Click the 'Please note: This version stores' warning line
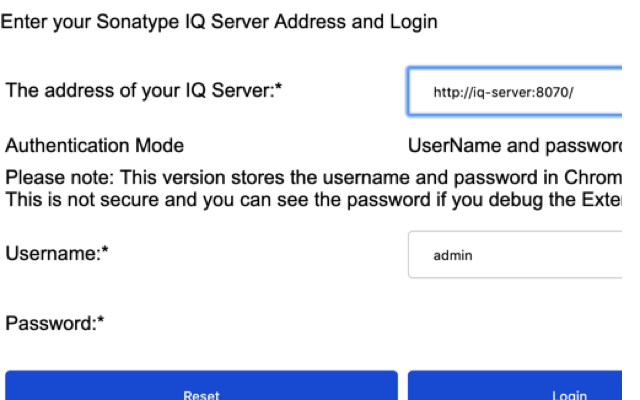640x400 pixels. tap(313, 178)
